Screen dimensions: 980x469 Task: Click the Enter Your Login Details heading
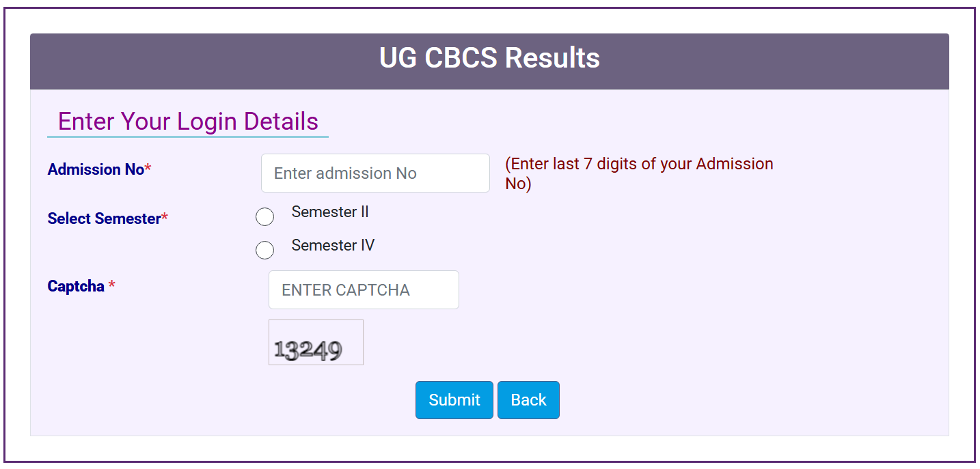(189, 121)
